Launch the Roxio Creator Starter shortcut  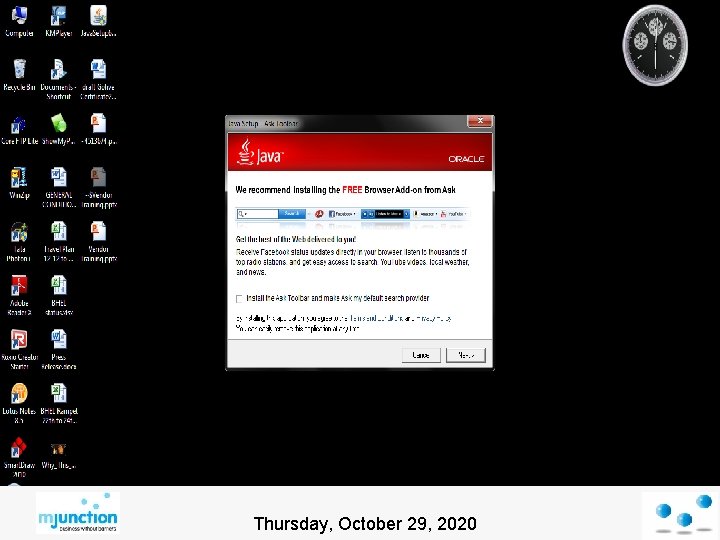pyautogui.click(x=19, y=349)
